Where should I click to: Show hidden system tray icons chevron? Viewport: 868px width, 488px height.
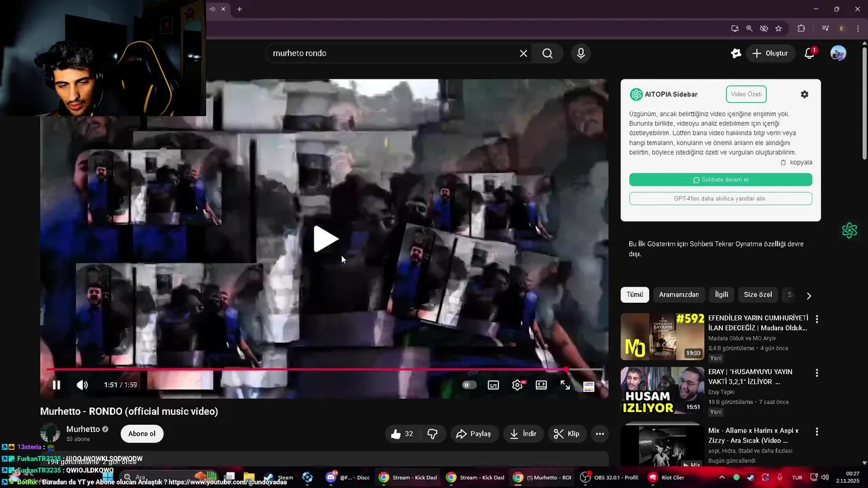tap(722, 477)
